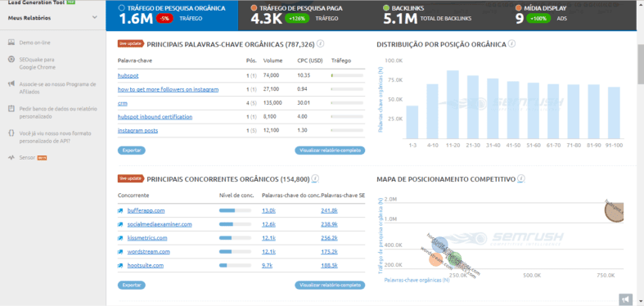Click the -5% traffic change badge
644x306 pixels.
pyautogui.click(x=164, y=19)
